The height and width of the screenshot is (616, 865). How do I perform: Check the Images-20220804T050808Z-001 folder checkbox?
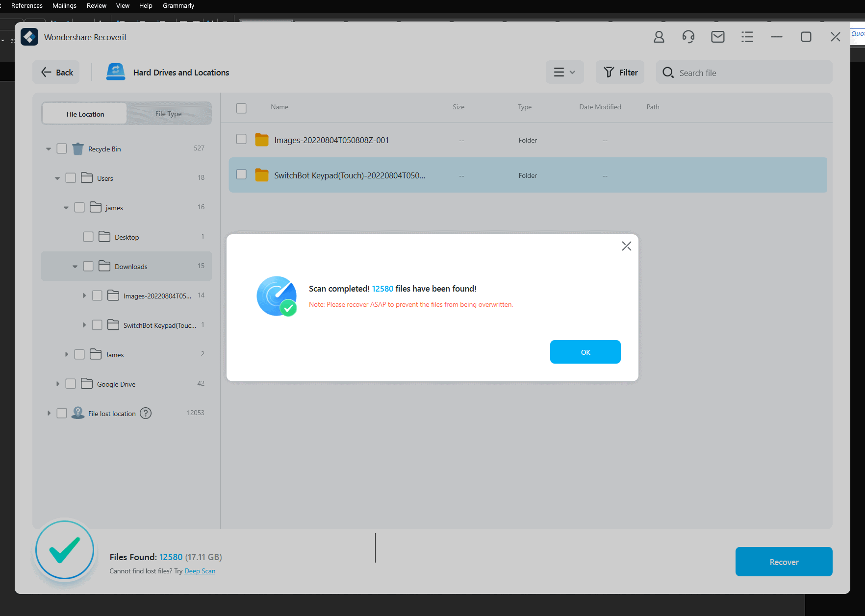pyautogui.click(x=241, y=139)
